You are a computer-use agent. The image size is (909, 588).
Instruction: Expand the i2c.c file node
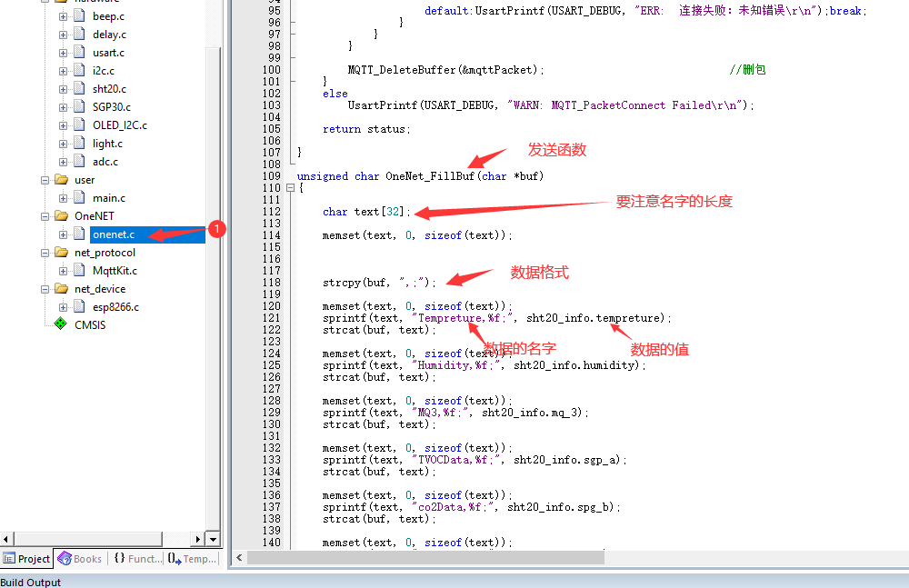click(64, 71)
